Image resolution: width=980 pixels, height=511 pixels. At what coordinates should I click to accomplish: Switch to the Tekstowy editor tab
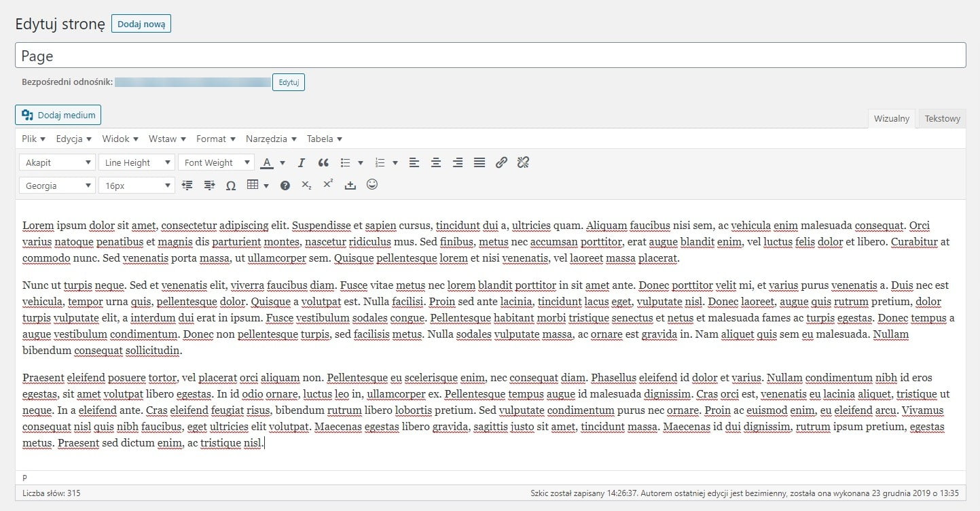tap(942, 119)
